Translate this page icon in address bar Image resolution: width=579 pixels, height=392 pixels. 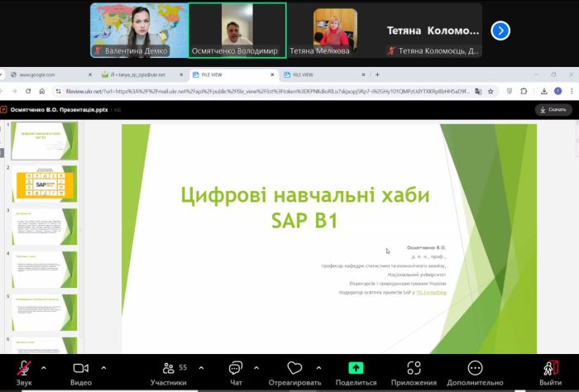(478, 91)
